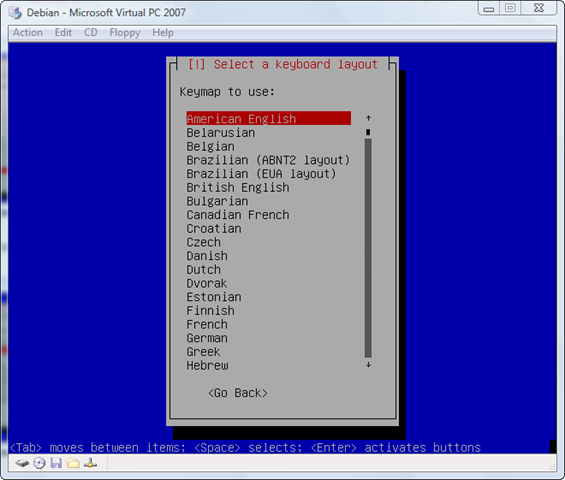Maximize the Virtual PC window
The height and width of the screenshot is (480, 565).
click(510, 8)
